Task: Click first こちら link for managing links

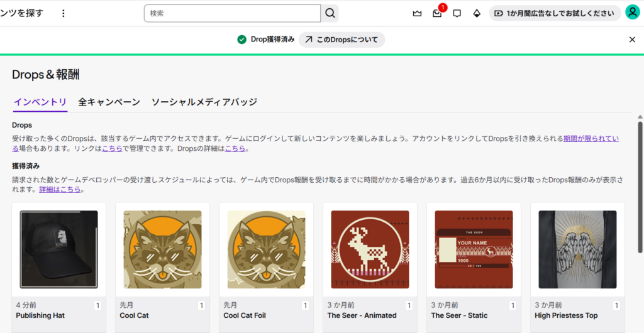Action: pyautogui.click(x=112, y=148)
